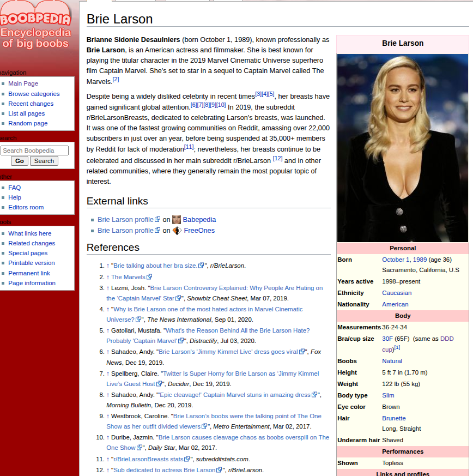473x476 pixels.
Task: Open Browse categories in navigation
Action: (34, 94)
